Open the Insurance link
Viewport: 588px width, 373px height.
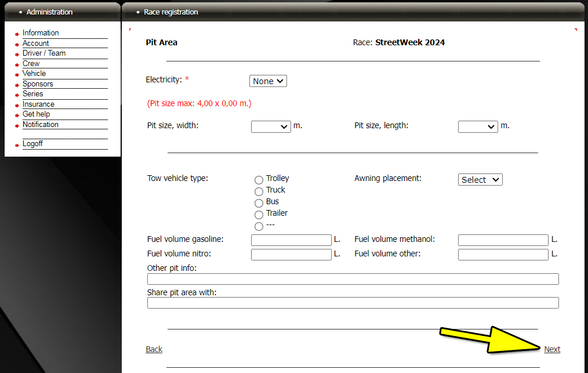pyautogui.click(x=38, y=104)
